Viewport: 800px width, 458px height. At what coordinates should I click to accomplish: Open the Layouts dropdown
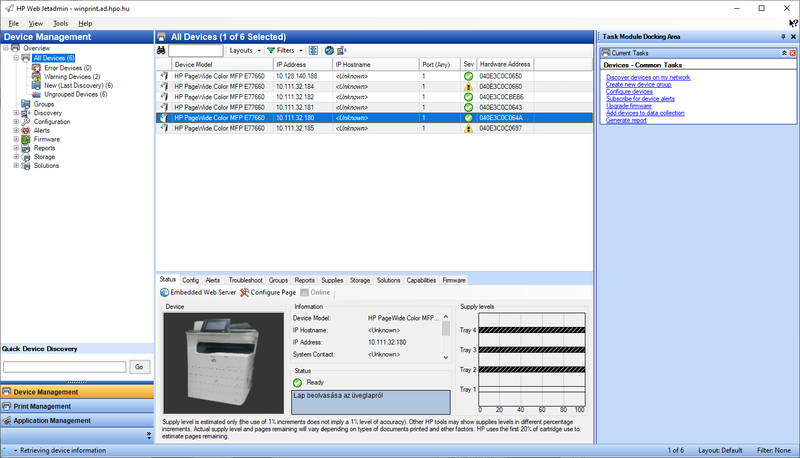[x=245, y=50]
